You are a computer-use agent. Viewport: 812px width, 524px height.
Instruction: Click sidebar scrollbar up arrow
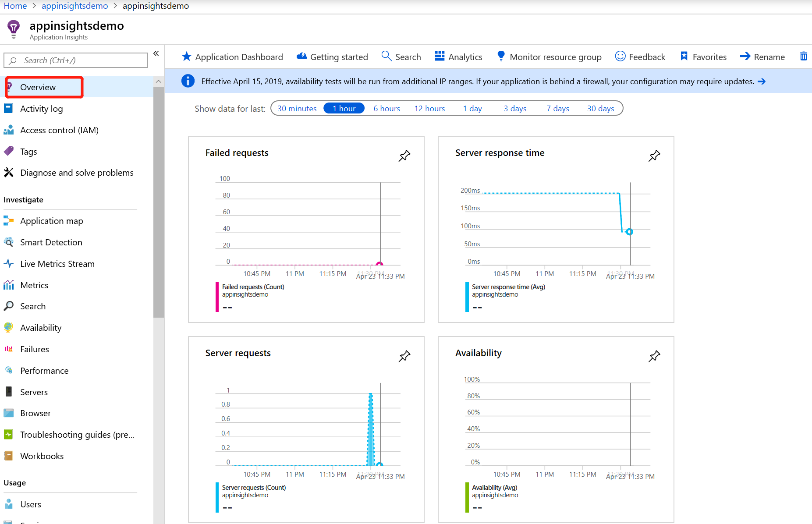point(159,81)
